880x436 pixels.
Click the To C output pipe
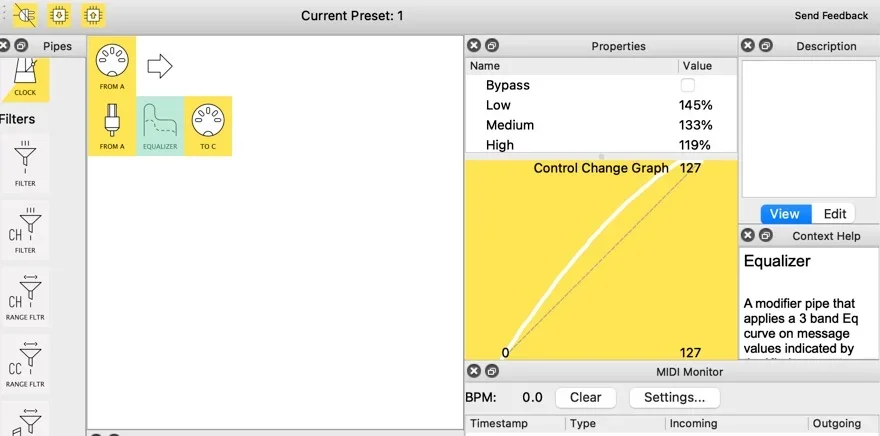point(208,125)
